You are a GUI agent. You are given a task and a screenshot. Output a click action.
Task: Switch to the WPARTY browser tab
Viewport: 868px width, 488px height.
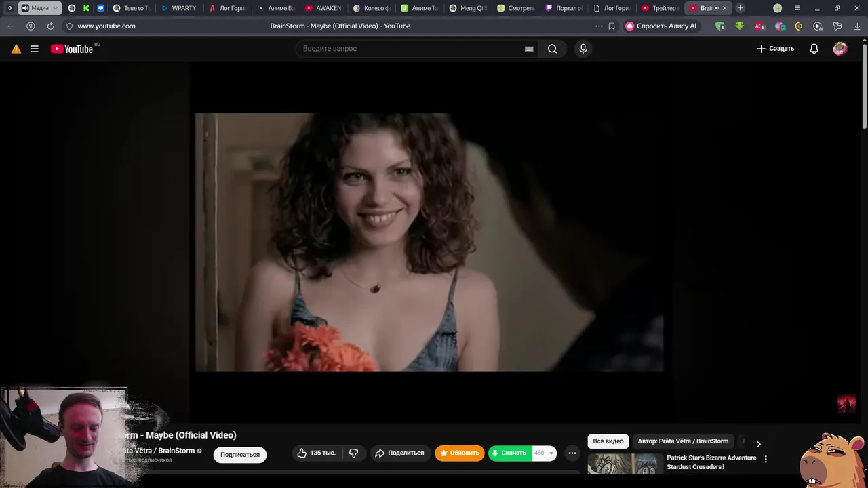click(179, 8)
